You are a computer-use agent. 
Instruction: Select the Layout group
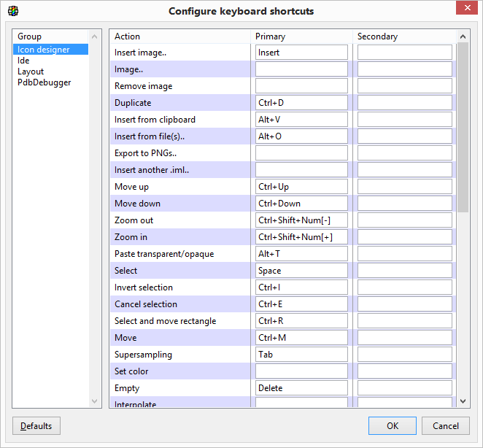coord(31,72)
